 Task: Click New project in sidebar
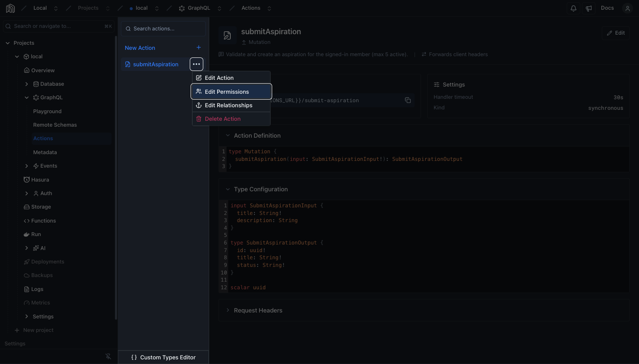pos(34,330)
